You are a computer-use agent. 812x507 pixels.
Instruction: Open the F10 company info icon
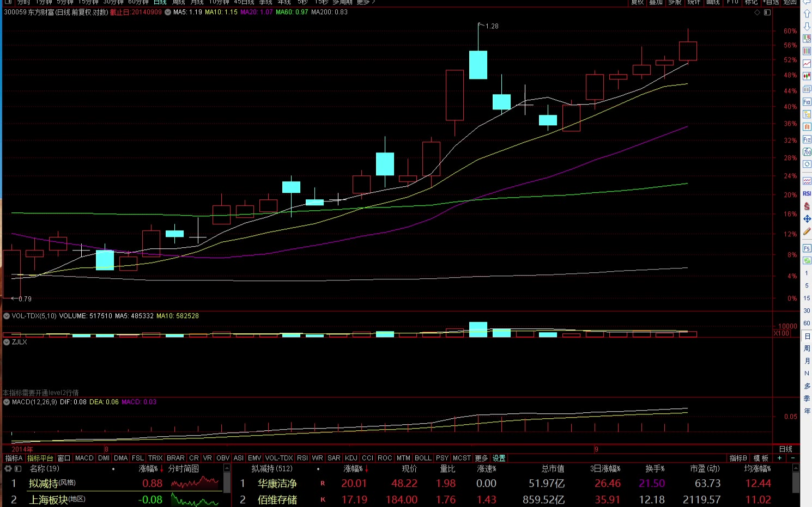[x=807, y=102]
